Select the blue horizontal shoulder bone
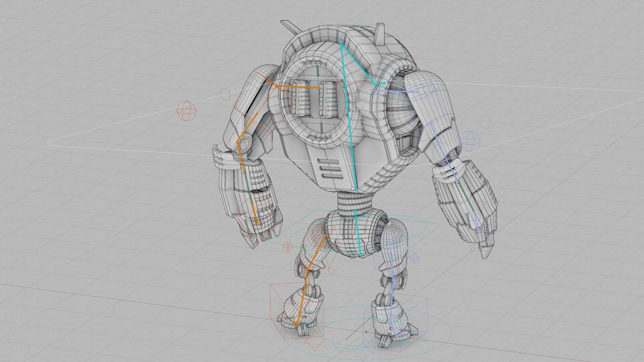Image resolution: width=644 pixels, height=362 pixels. click(394, 91)
